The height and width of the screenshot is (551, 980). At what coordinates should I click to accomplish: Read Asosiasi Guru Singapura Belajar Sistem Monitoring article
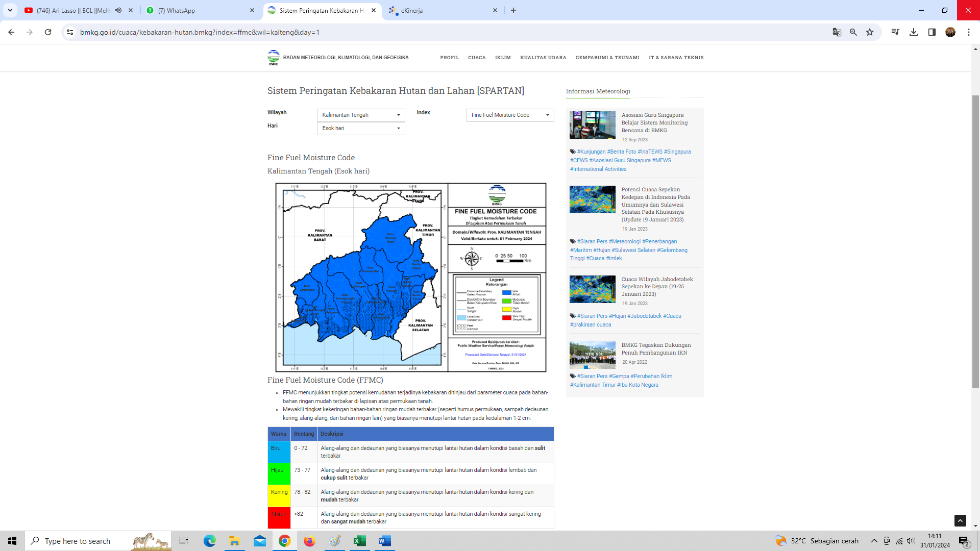654,122
